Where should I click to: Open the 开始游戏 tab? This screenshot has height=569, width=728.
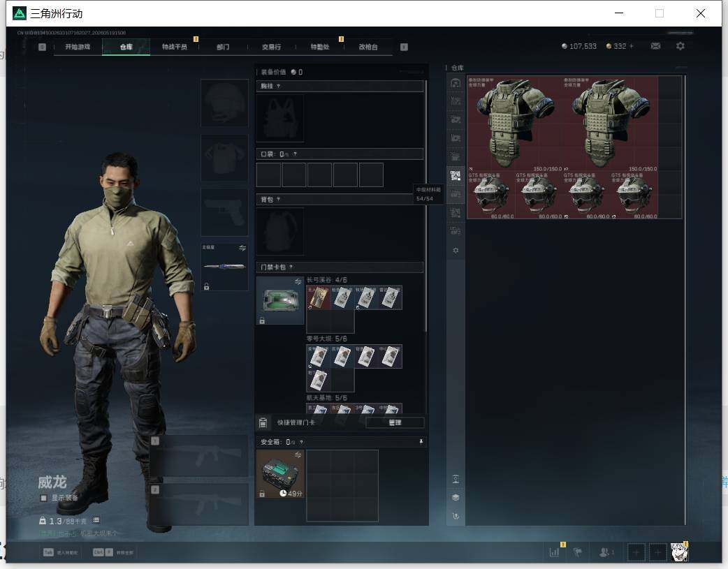point(78,47)
